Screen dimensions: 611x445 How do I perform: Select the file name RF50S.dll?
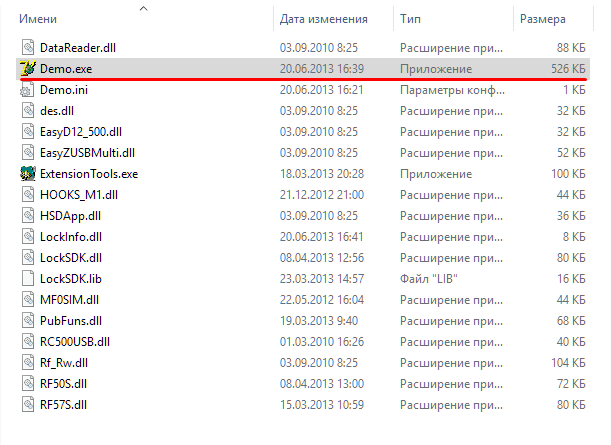click(x=63, y=385)
